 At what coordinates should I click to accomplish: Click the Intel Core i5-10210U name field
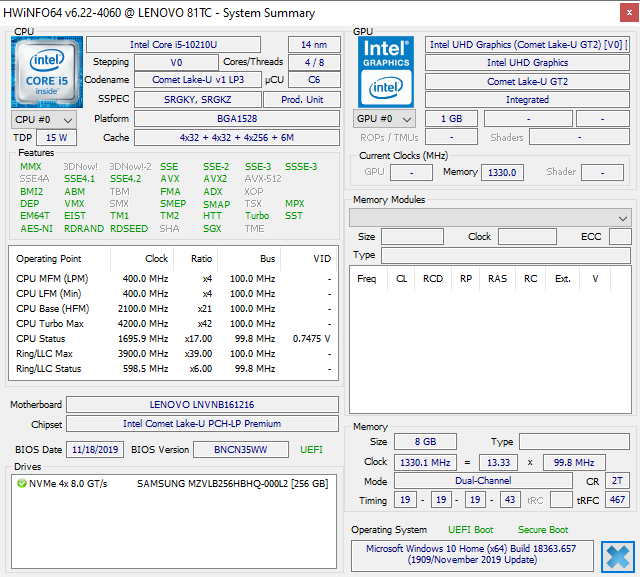tap(173, 45)
